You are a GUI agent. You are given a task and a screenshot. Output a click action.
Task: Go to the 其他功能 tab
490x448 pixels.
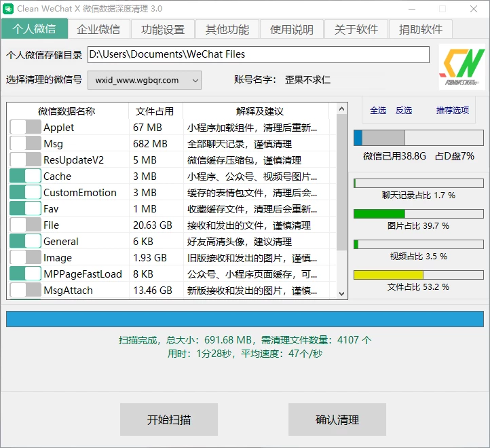click(227, 29)
